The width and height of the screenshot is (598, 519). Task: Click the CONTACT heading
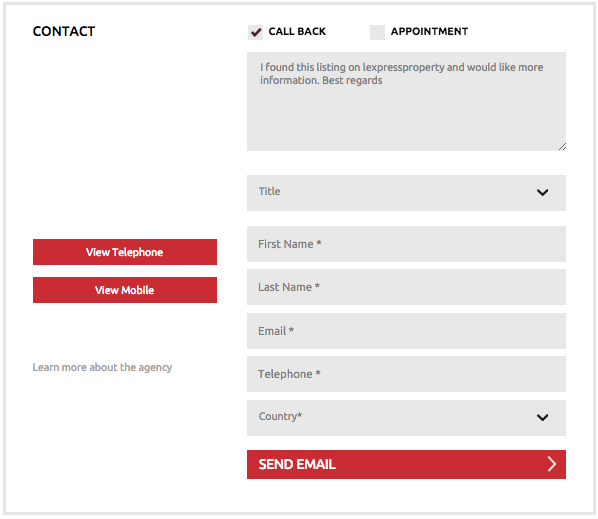coord(64,31)
